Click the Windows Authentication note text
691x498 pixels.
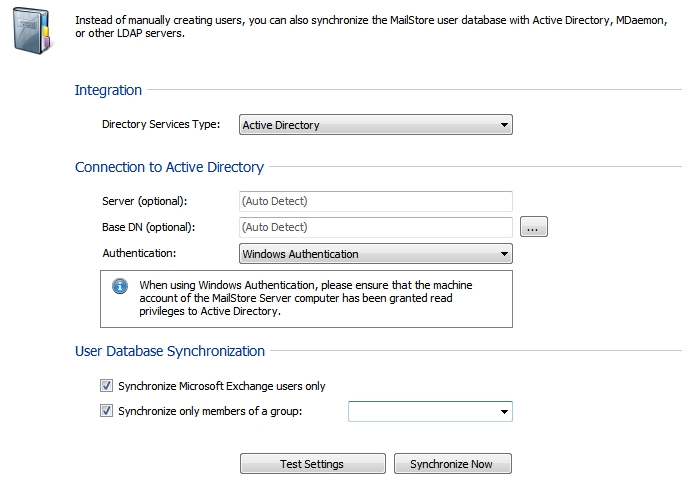coord(305,298)
